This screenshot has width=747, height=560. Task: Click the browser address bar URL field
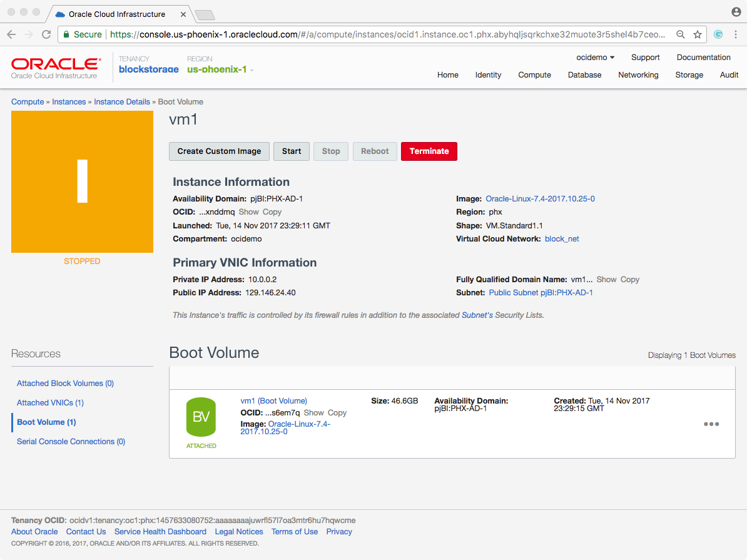click(x=388, y=34)
